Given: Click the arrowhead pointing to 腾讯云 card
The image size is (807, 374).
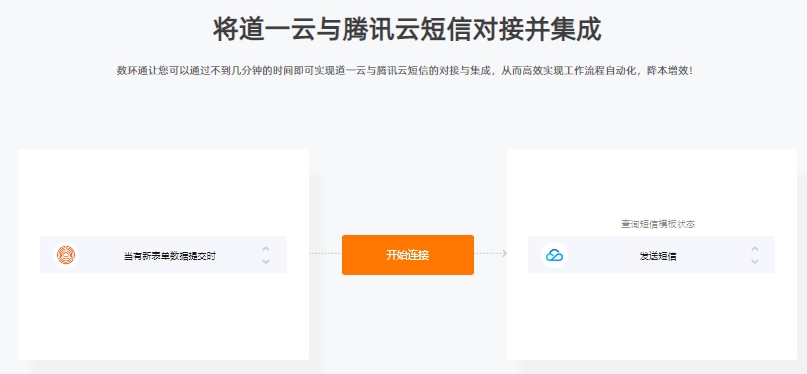Looking at the screenshot, I should [x=504, y=253].
